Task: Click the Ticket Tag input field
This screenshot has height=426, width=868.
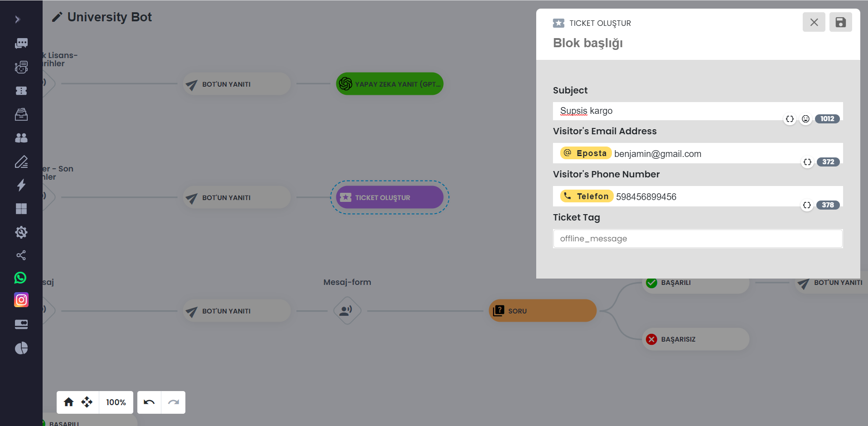Action: (698, 239)
